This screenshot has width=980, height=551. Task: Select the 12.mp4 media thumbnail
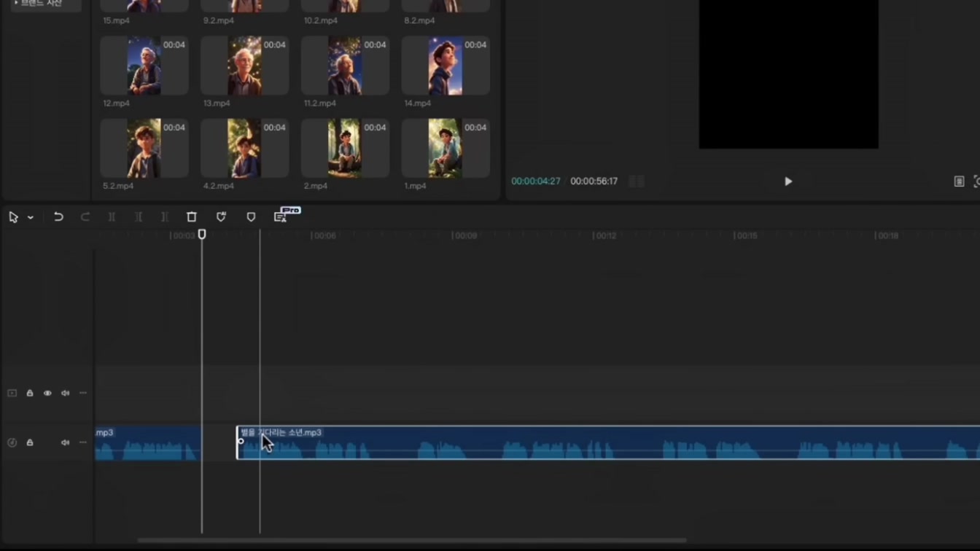click(x=144, y=66)
